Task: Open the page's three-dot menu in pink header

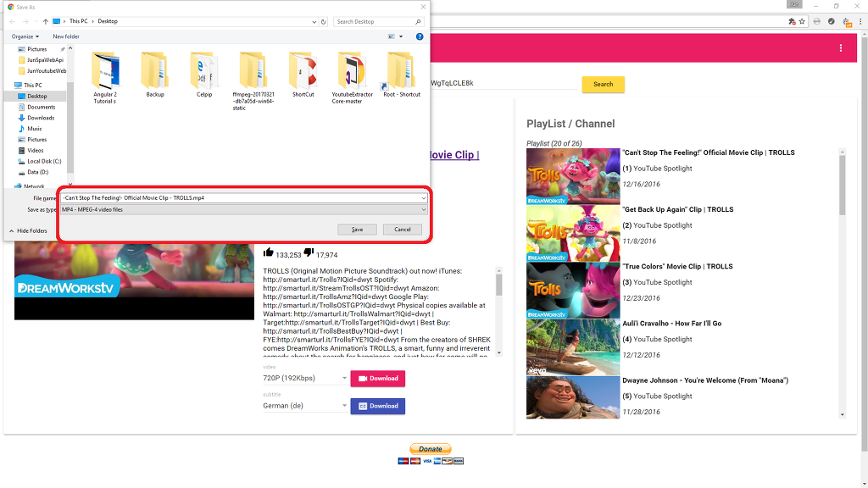Action: pyautogui.click(x=841, y=48)
